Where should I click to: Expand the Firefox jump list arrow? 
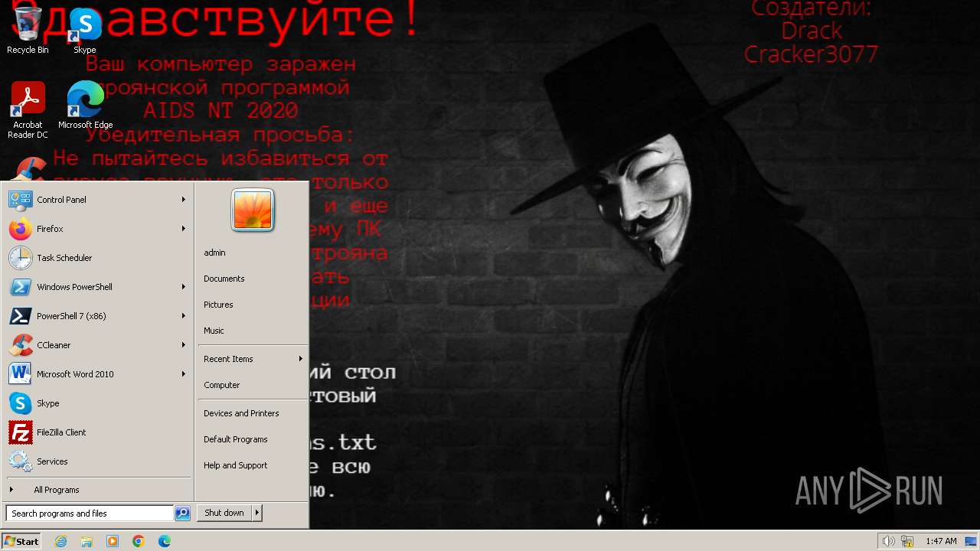(184, 229)
